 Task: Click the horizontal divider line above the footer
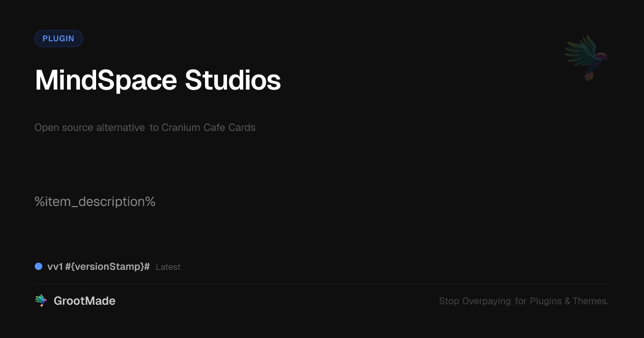point(322,284)
